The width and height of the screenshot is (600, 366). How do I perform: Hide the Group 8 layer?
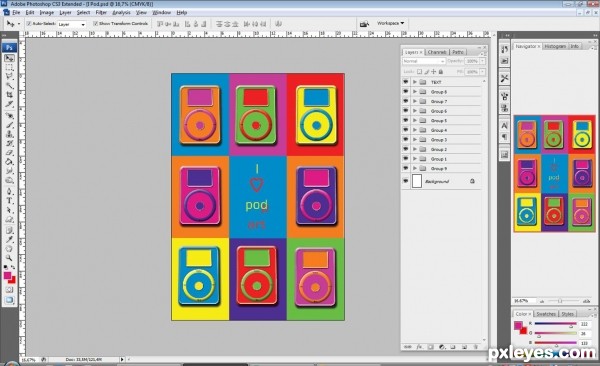[x=406, y=92]
